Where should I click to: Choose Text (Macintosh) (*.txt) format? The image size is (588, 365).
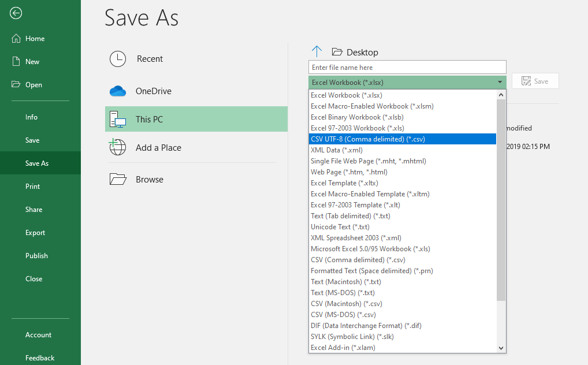click(x=403, y=282)
